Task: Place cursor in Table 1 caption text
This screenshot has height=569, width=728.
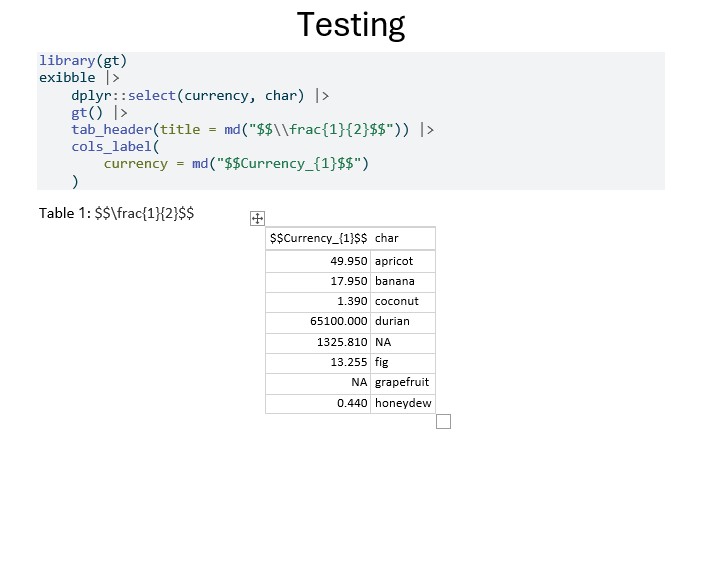Action: (117, 213)
